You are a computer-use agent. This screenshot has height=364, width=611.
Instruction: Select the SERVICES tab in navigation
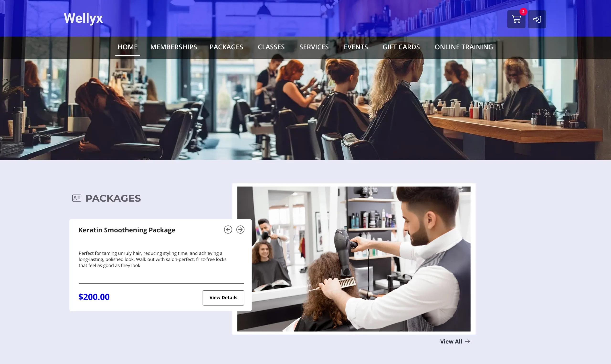(x=314, y=47)
